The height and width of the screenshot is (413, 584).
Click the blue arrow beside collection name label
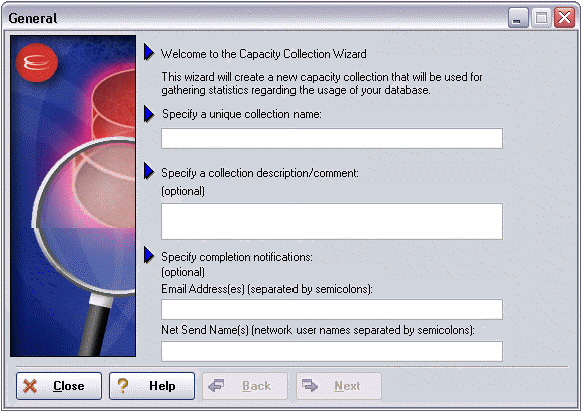coord(149,114)
